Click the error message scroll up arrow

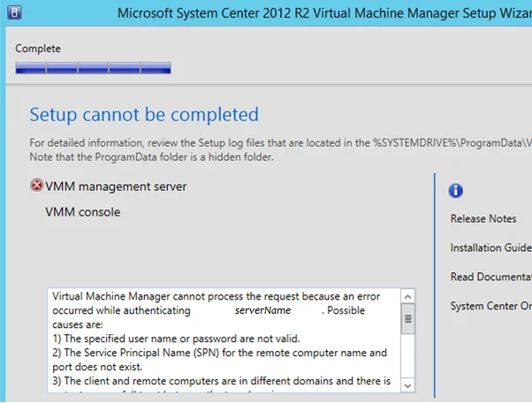tap(407, 297)
